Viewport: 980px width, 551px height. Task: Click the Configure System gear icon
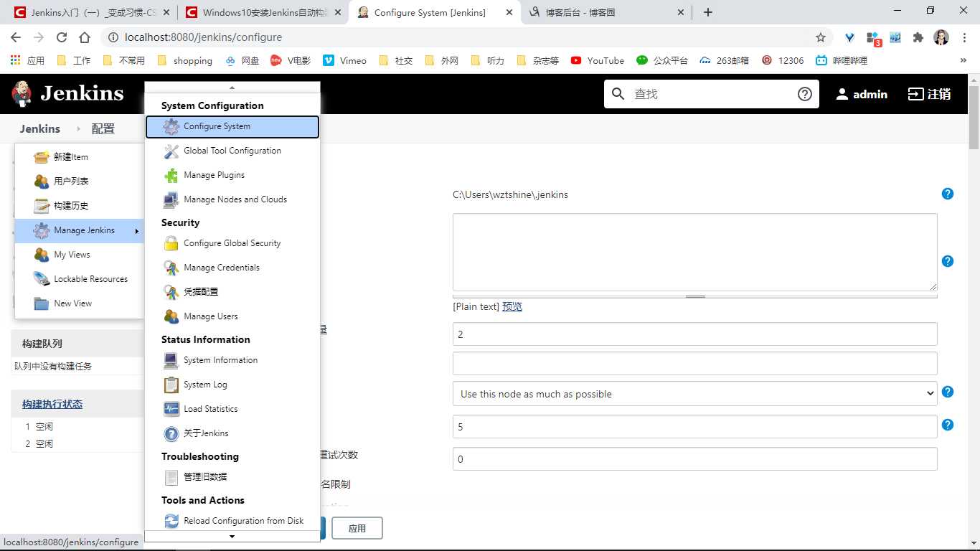171,127
